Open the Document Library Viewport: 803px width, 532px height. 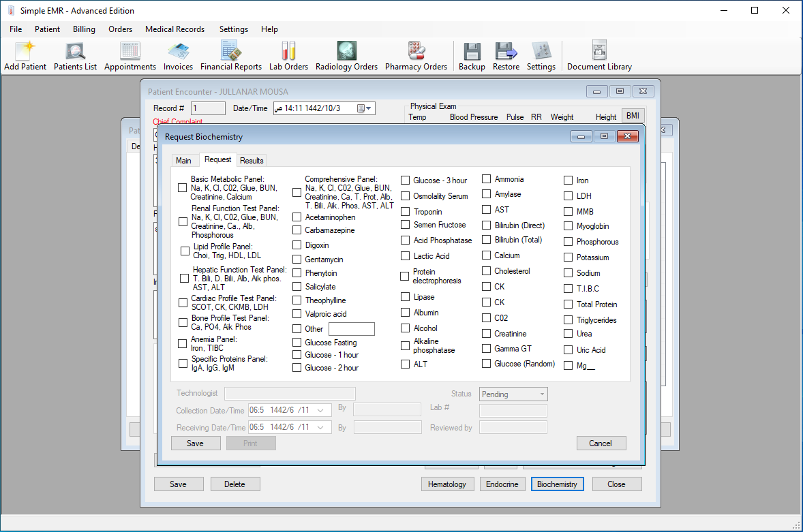point(599,54)
